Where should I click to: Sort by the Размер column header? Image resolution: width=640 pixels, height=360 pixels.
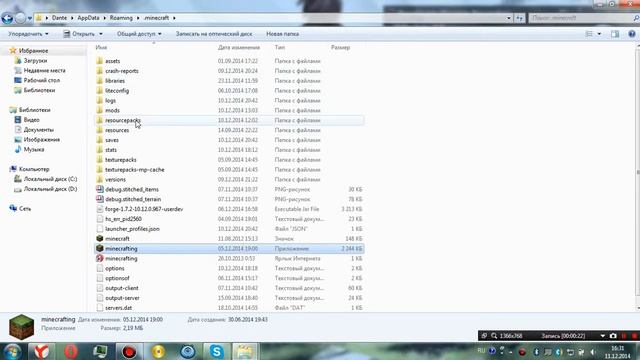(x=340, y=47)
